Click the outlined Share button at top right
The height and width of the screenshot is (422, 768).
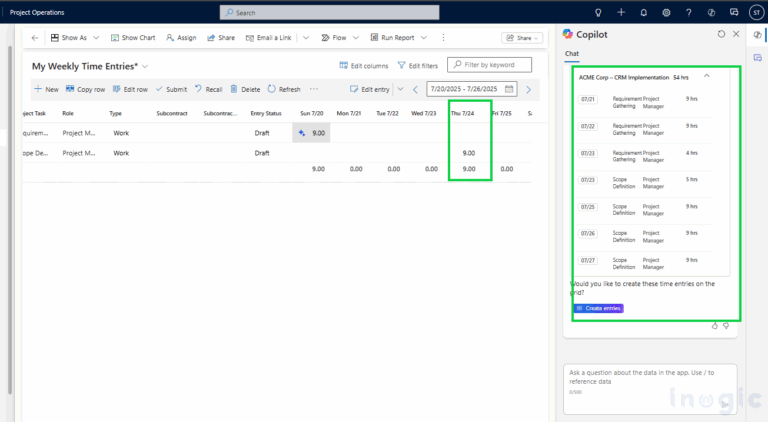(x=522, y=38)
